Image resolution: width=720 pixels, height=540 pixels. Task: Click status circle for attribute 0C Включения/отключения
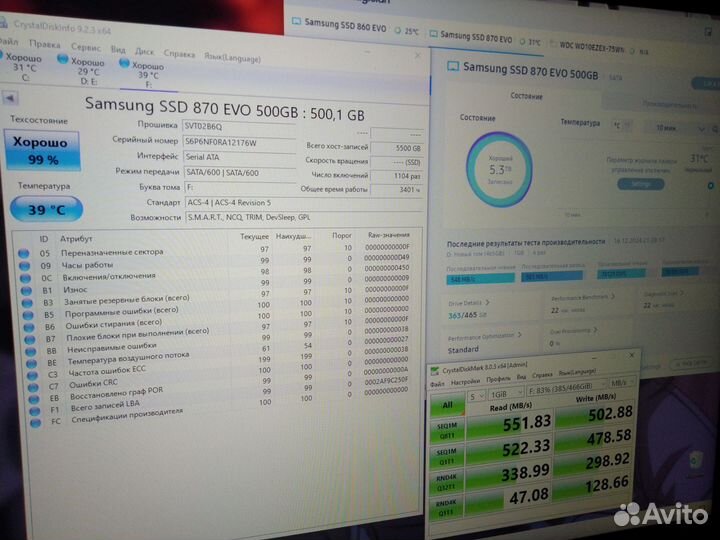tap(26, 278)
